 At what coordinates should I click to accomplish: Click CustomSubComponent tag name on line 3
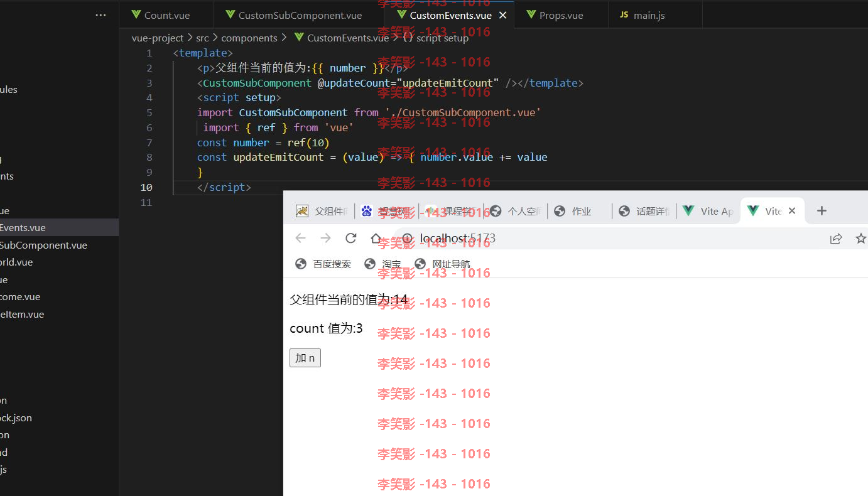(x=257, y=83)
